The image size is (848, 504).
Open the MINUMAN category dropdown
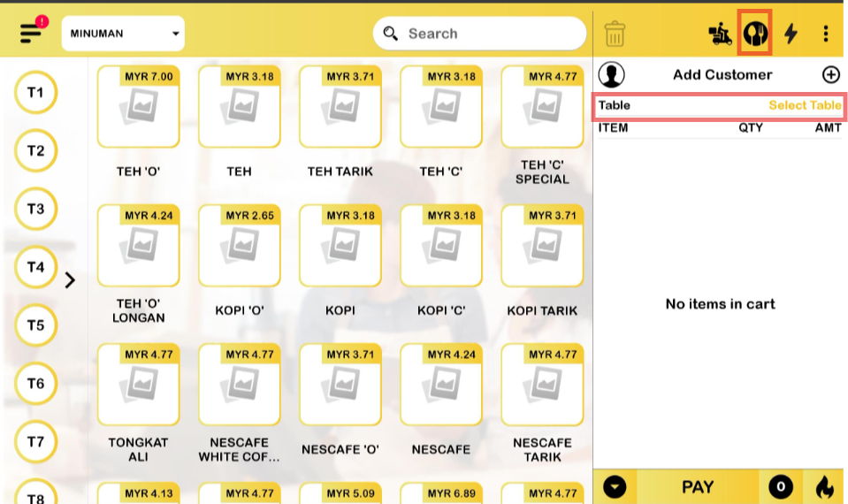[x=123, y=34]
